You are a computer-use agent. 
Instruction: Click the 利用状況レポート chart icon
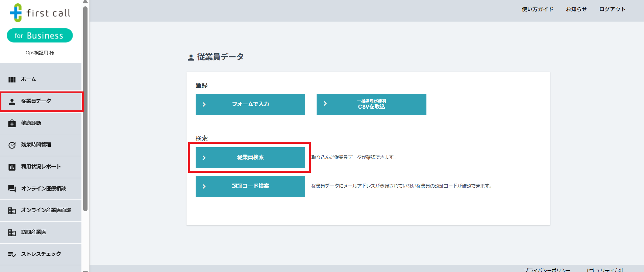click(x=12, y=167)
